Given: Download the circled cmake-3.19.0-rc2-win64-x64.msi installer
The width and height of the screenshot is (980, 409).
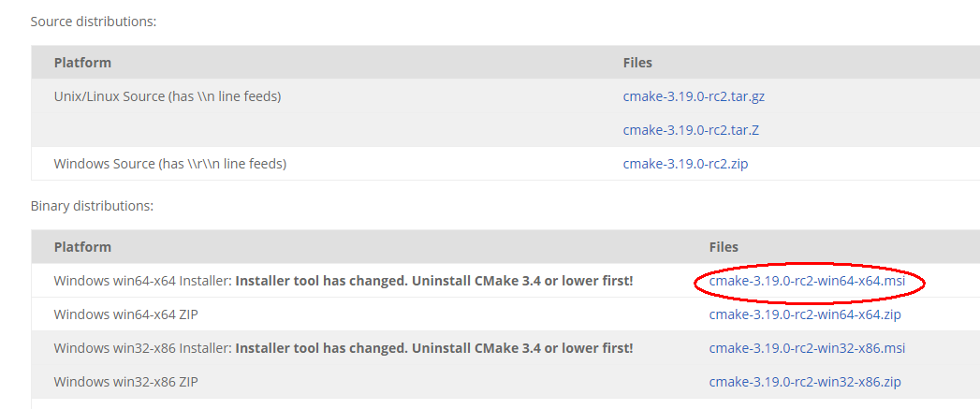Looking at the screenshot, I should [x=807, y=281].
